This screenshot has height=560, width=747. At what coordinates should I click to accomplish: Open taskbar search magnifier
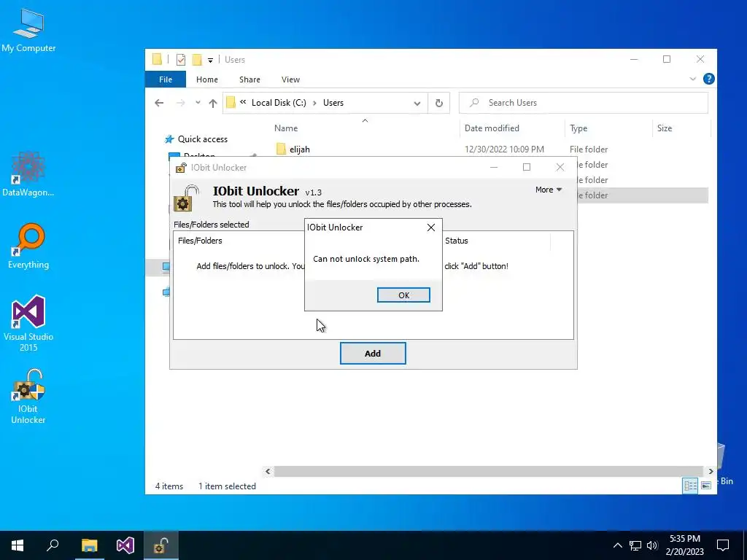(53, 545)
